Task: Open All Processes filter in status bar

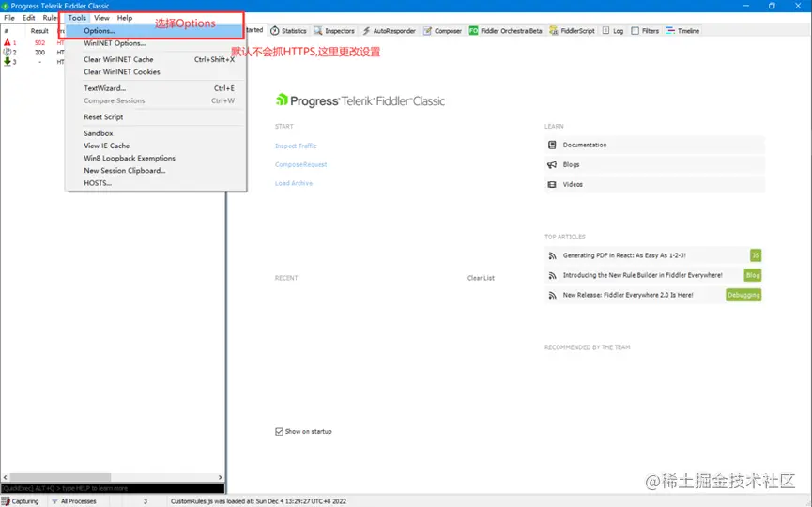Action: click(73, 501)
